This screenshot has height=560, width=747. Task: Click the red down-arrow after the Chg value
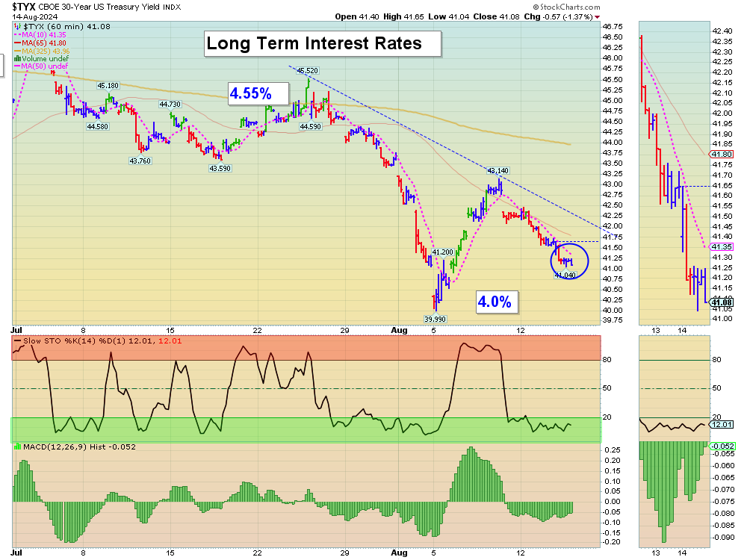pos(598,17)
